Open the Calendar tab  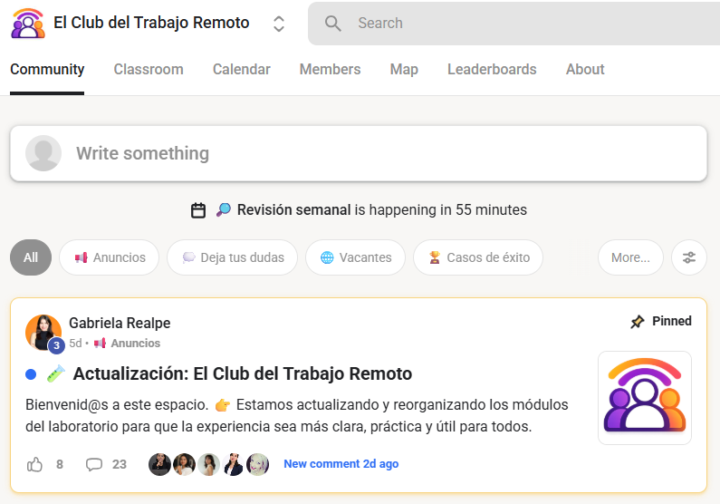coord(242,69)
